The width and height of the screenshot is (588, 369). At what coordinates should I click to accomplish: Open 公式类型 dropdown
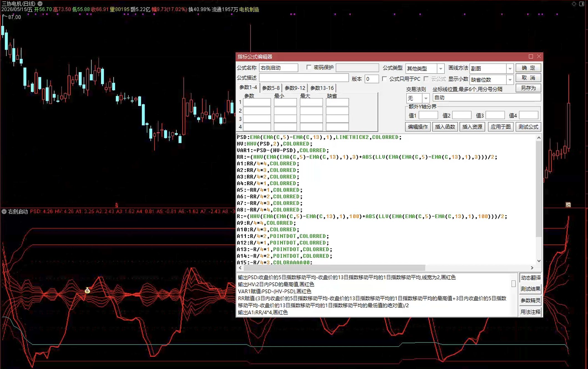click(x=440, y=68)
